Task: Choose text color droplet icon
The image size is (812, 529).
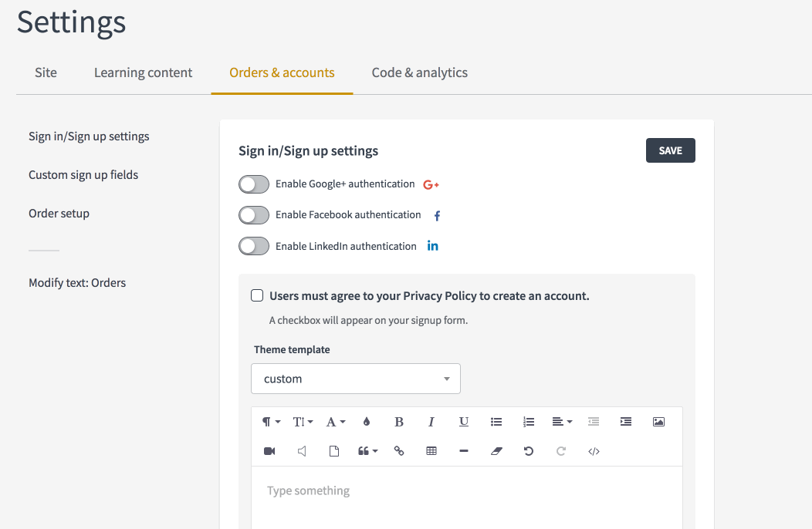Action: [367, 422]
